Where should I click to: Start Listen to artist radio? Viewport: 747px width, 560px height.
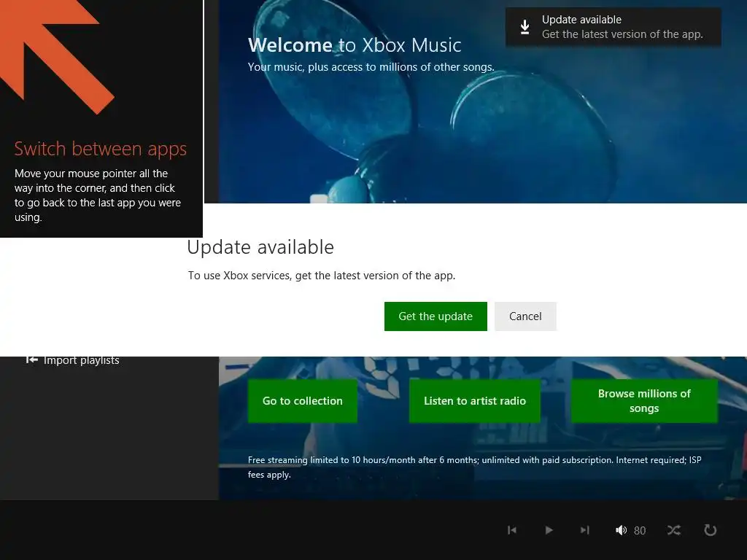tap(474, 400)
